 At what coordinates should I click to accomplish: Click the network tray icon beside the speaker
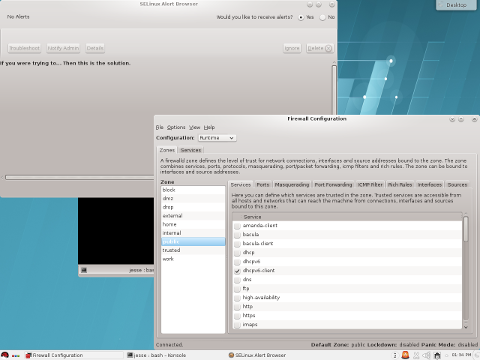click(x=416, y=355)
